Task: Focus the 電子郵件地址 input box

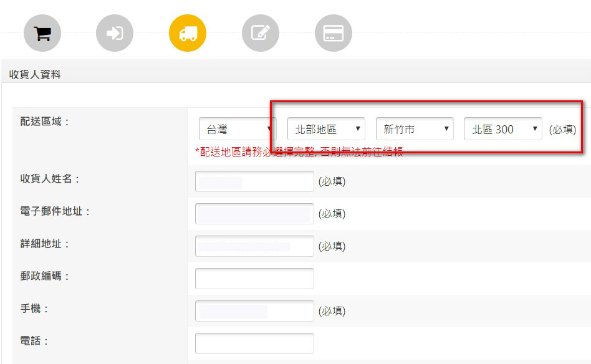Action: [254, 214]
